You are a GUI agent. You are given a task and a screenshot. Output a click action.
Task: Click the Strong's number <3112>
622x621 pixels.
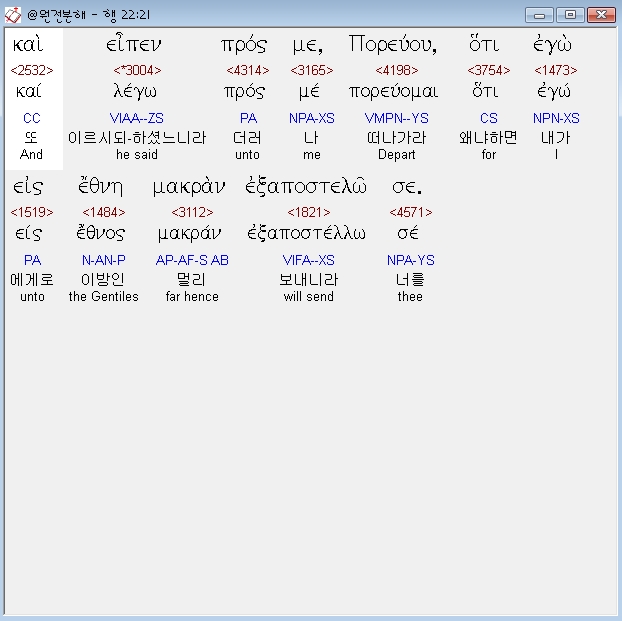tap(192, 212)
